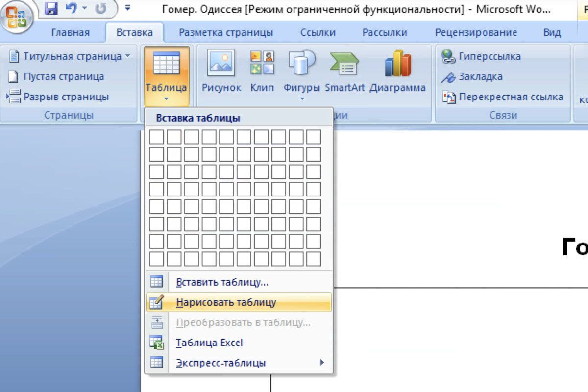
Task: Expand the Фигуры dropdown arrow
Action: 302,99
